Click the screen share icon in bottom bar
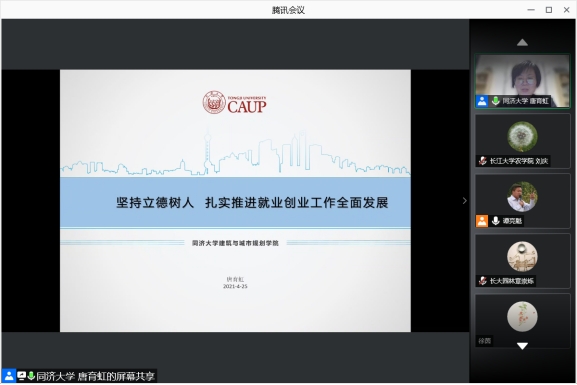 (22, 376)
